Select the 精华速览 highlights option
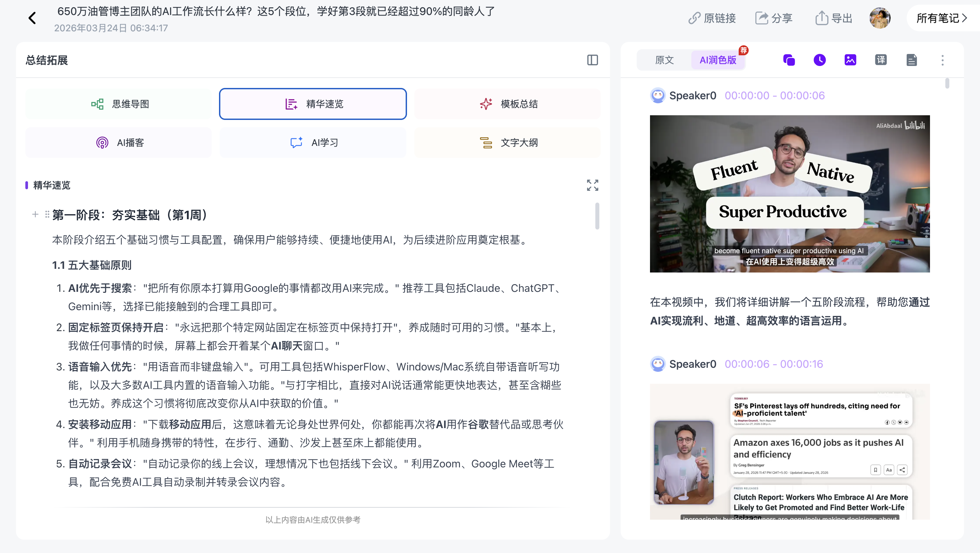 coord(313,104)
